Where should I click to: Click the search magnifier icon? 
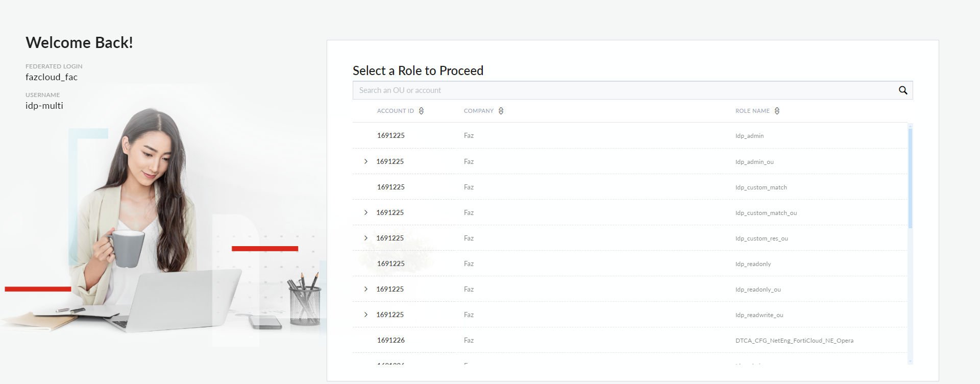pos(902,90)
